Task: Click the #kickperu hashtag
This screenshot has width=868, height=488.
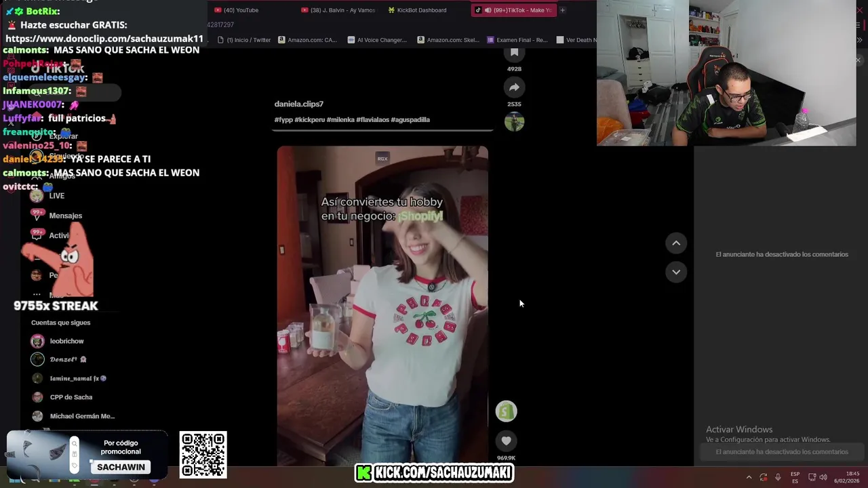Action: pos(310,120)
